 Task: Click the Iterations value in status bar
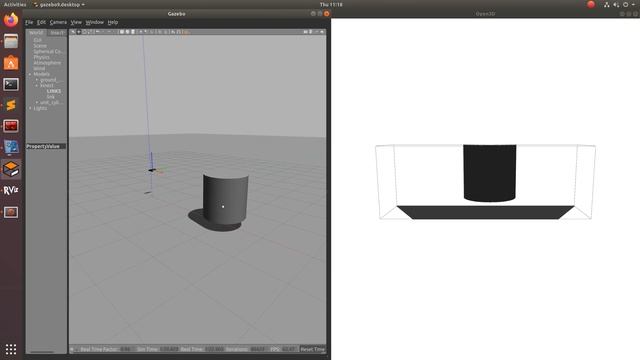(257, 349)
